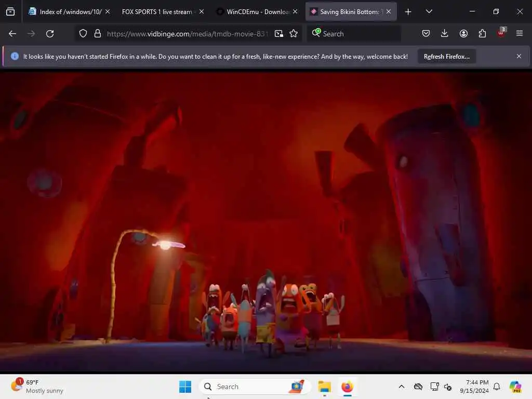The image size is (532, 399).
Task: Show site security padlock information
Action: (x=98, y=34)
